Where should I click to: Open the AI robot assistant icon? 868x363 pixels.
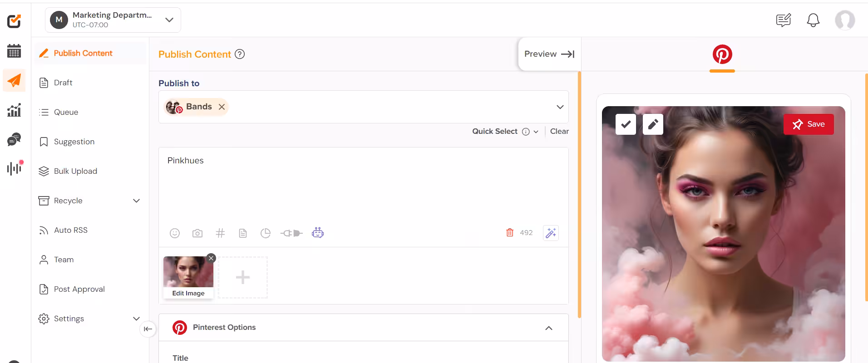tap(318, 233)
